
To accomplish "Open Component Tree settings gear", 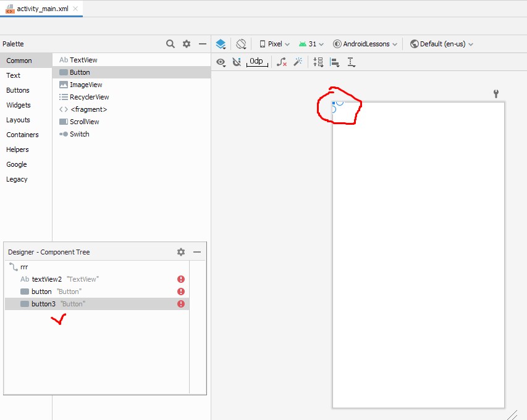I will [181, 252].
